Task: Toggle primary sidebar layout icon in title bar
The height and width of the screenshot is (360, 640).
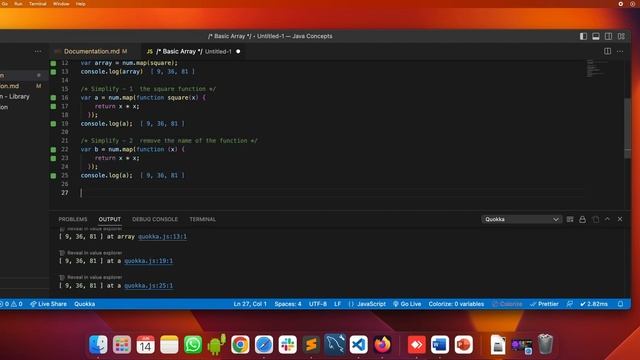Action: [x=583, y=36]
